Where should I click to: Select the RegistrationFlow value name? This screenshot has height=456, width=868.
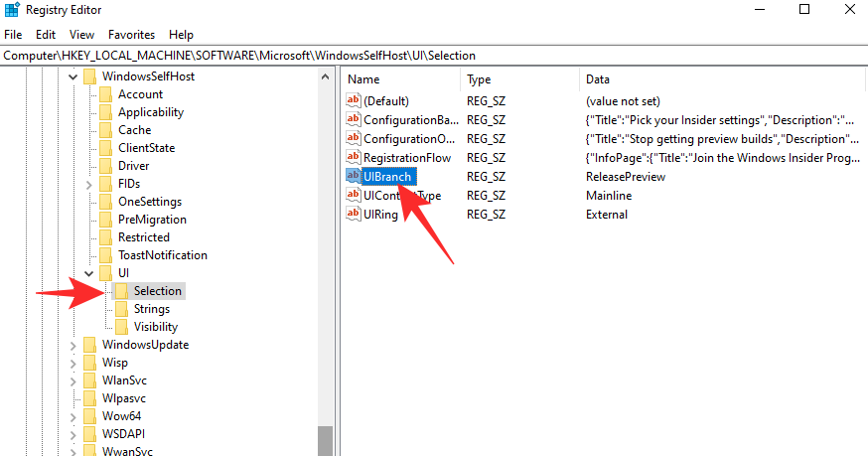coord(407,158)
